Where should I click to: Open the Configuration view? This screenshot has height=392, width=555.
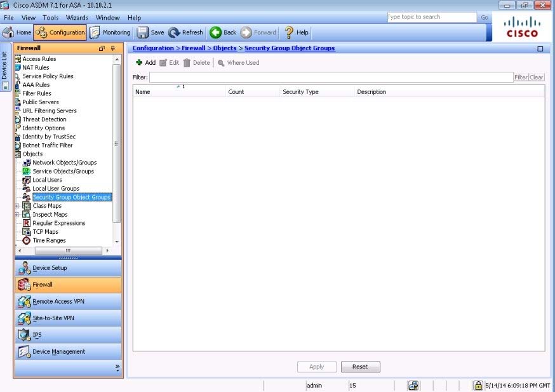tap(60, 32)
